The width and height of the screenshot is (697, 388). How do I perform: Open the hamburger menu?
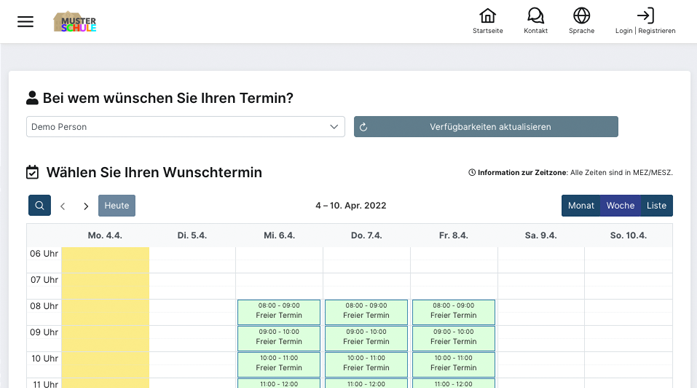click(x=25, y=21)
